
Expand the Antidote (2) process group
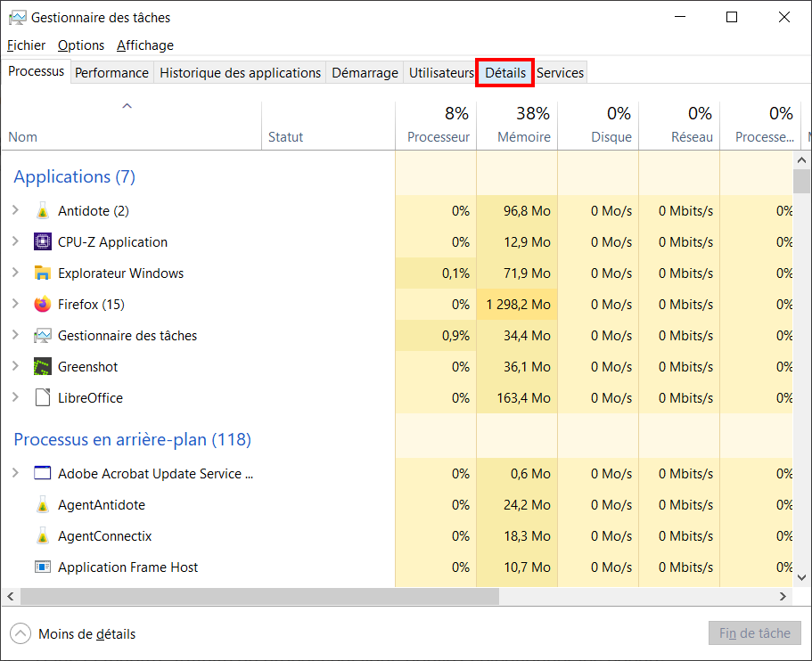coord(15,210)
